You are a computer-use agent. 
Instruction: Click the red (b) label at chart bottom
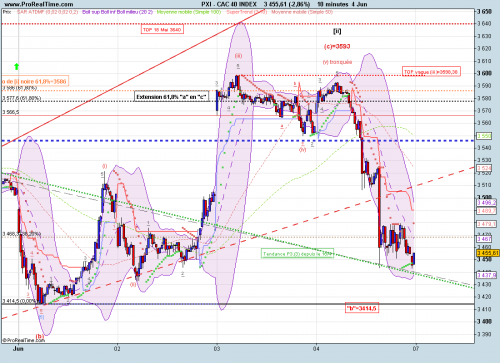40,336
